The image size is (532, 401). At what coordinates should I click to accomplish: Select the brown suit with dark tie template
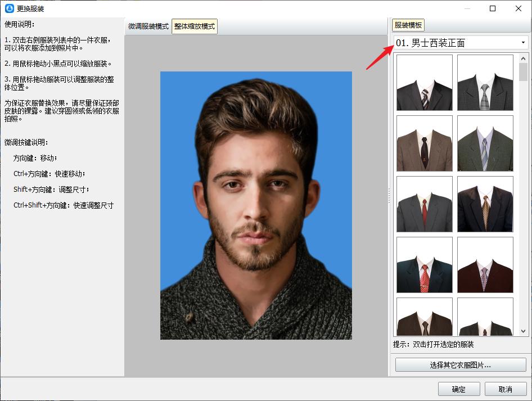point(423,143)
